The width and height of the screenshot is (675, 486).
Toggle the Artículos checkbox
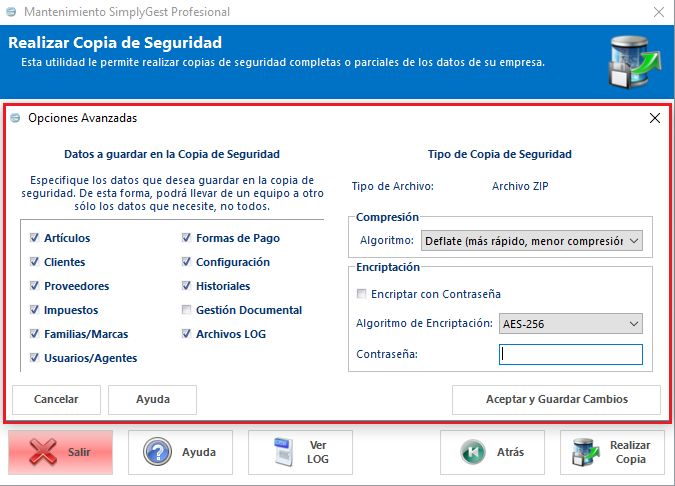point(34,238)
